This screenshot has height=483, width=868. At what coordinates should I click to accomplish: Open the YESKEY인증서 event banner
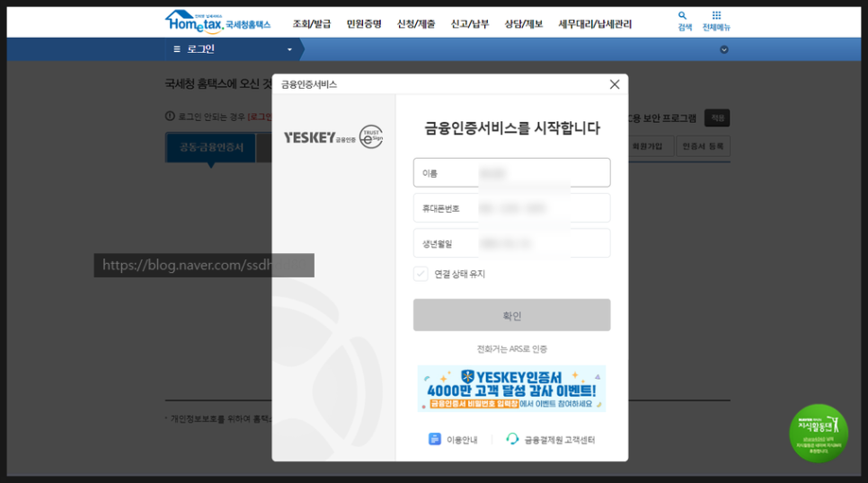click(x=511, y=389)
